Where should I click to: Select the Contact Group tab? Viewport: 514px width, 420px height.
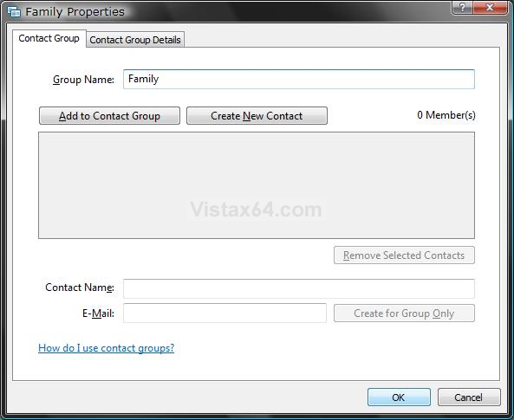click(49, 38)
